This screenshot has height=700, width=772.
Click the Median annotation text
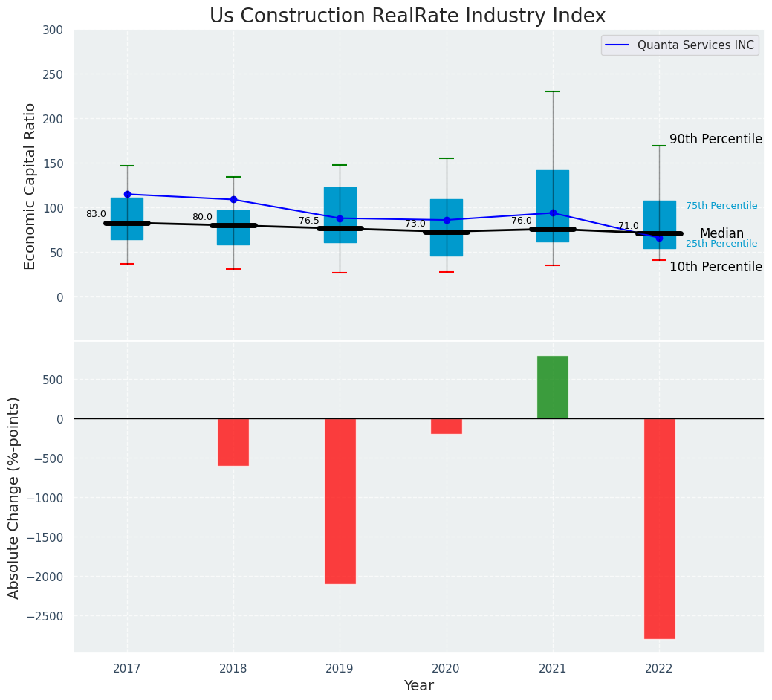click(721, 233)
